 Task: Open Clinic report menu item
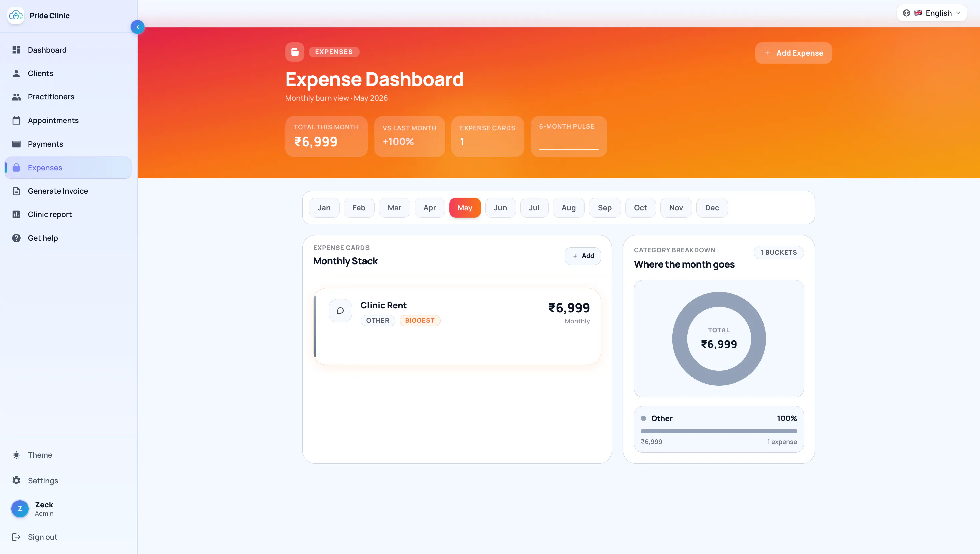click(68, 214)
